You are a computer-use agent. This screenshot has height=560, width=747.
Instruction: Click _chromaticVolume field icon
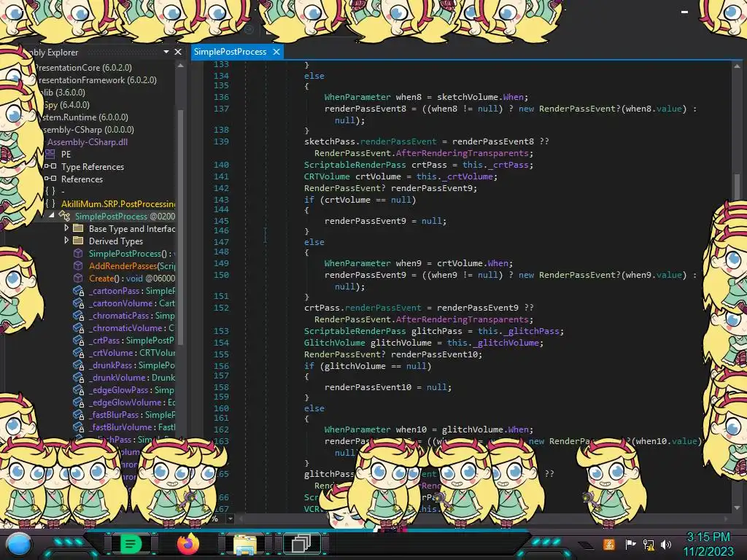pyautogui.click(x=78, y=327)
